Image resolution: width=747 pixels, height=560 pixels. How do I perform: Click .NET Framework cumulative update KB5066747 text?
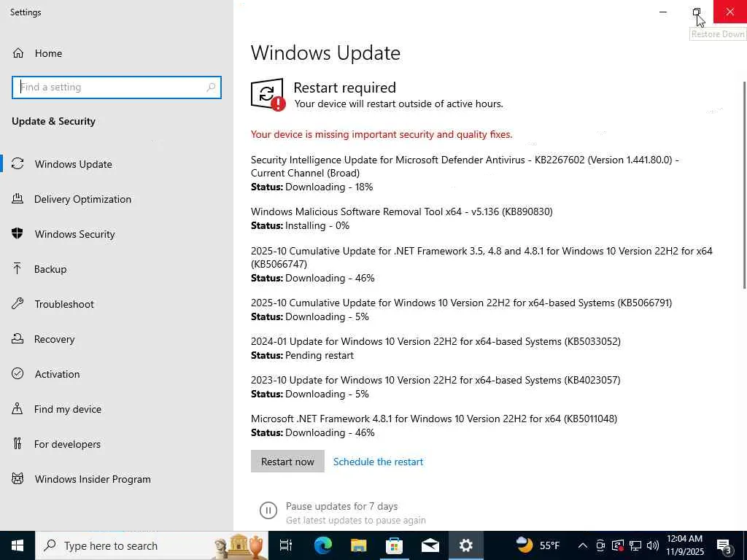point(481,257)
